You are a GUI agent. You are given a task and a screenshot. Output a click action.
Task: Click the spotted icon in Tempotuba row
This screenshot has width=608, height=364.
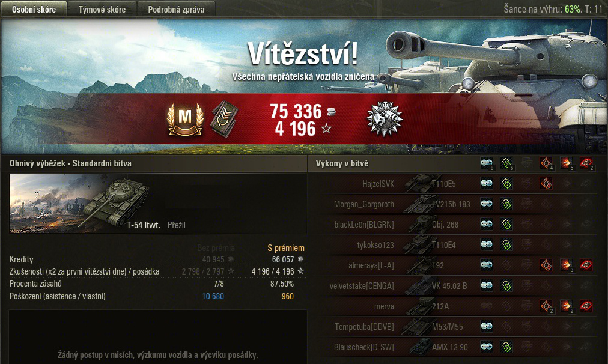(x=487, y=326)
